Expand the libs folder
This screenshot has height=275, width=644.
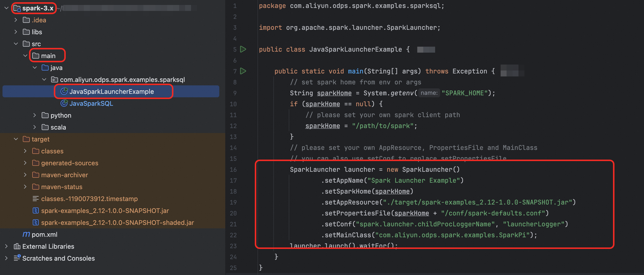[x=16, y=32]
